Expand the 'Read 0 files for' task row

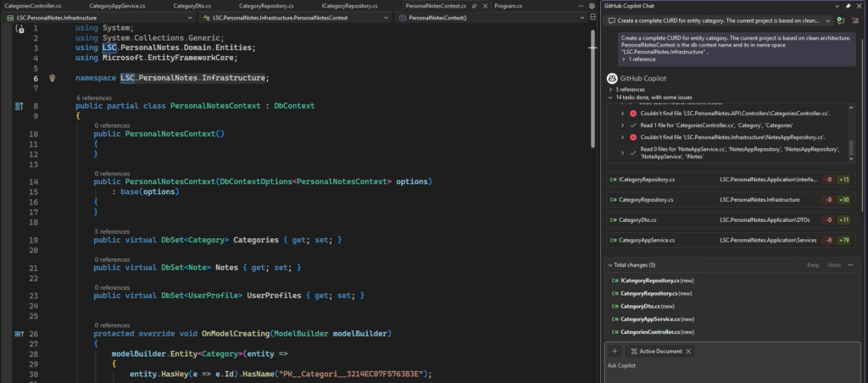[x=623, y=153]
